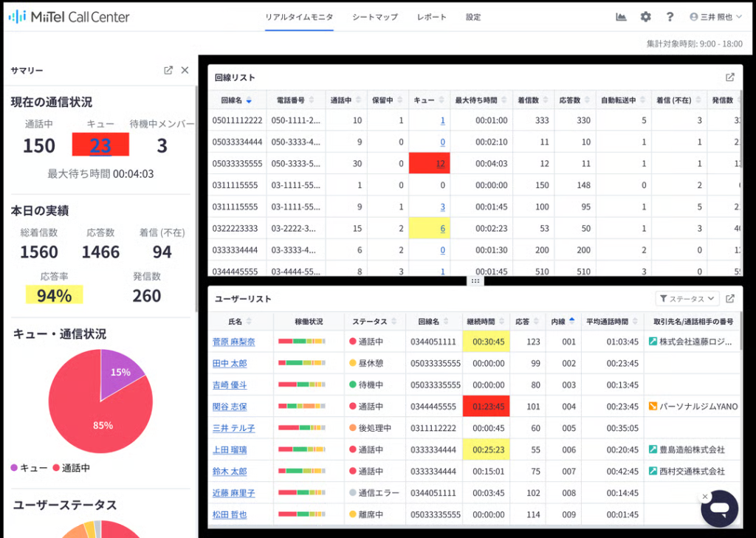Switch to the シートマップ tab
Viewport: 756px width, 538px height.
pyautogui.click(x=374, y=17)
